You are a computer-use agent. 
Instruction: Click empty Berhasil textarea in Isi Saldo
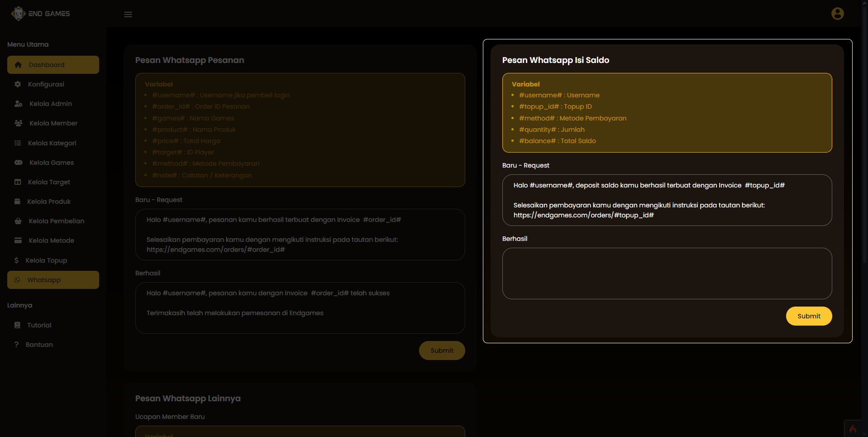click(667, 274)
